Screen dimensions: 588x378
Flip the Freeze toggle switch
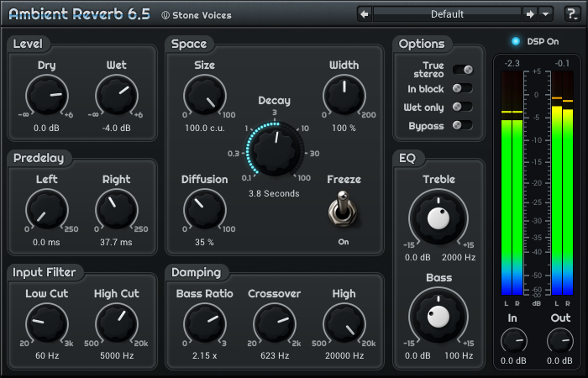343,209
